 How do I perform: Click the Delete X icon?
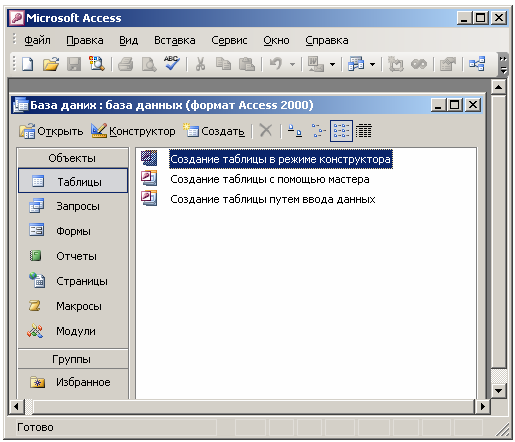(x=266, y=131)
